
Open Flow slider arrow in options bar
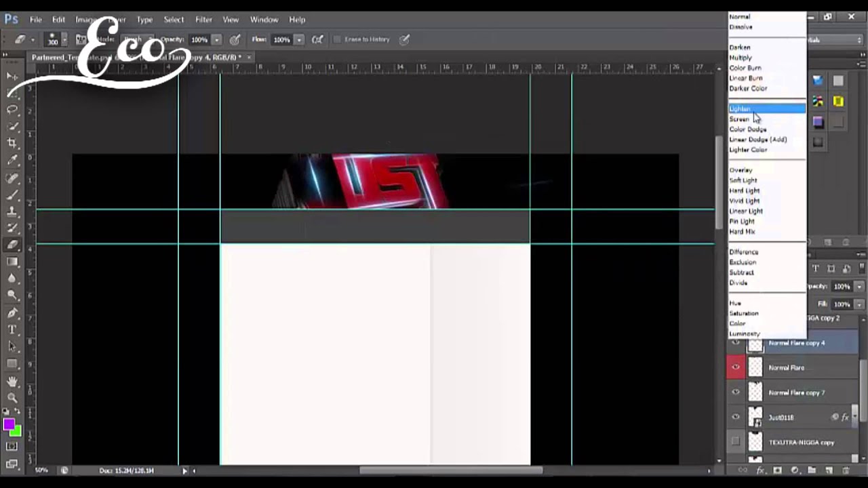[x=298, y=39]
